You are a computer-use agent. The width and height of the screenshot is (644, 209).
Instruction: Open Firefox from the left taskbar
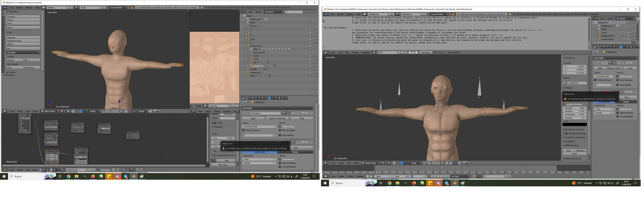click(x=93, y=177)
